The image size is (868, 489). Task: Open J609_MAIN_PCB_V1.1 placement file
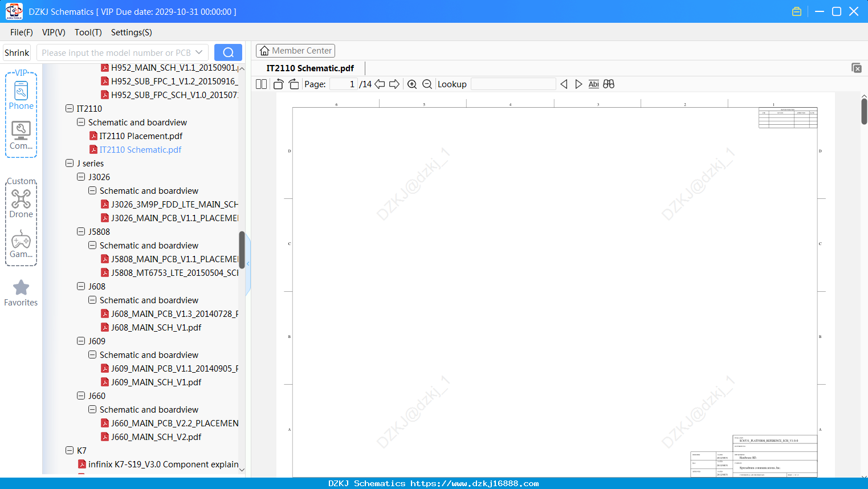click(169, 369)
